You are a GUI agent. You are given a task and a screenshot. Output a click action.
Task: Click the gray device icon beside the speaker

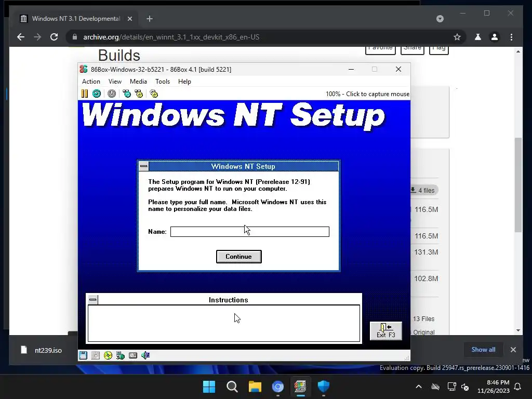133,355
